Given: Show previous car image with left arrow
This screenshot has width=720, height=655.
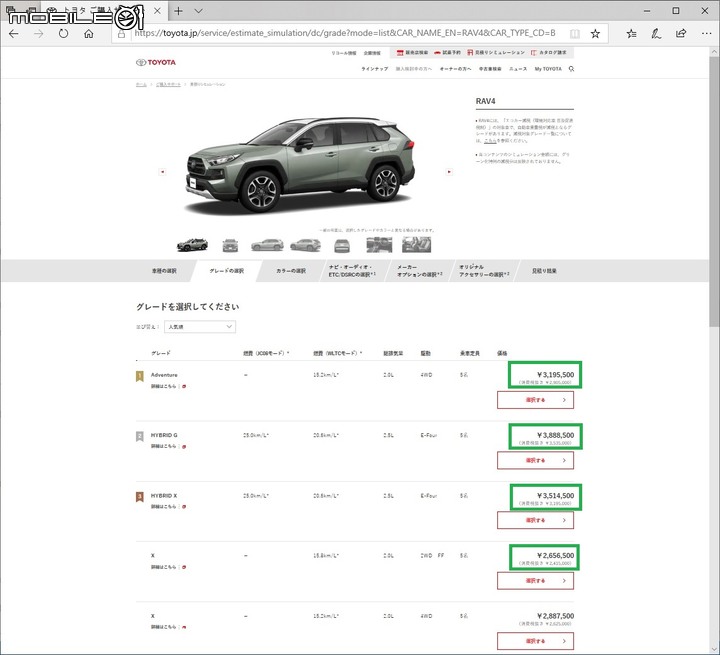Looking at the screenshot, I should click(x=162, y=172).
